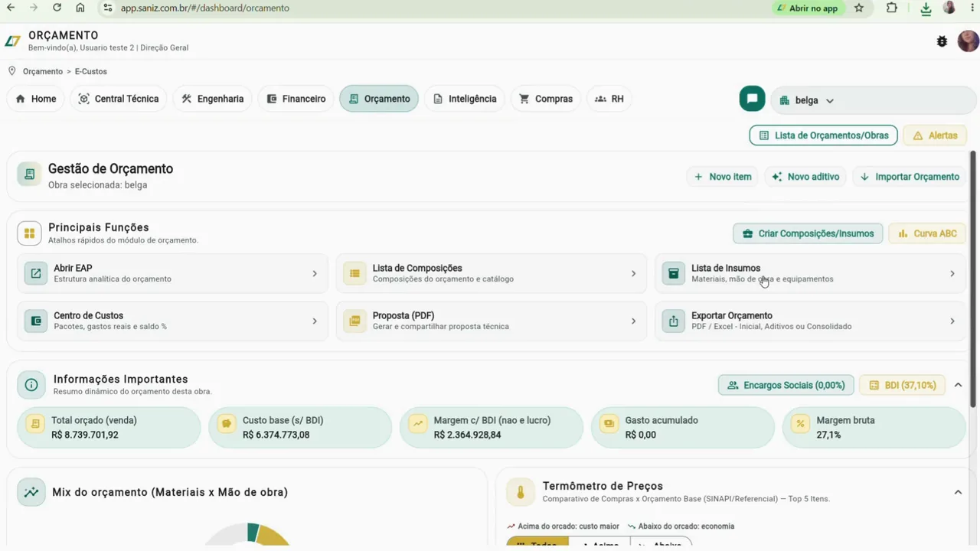Viewport: 980px width, 551px height.
Task: Click the Encargos Sociais (0,00%) button
Action: click(x=786, y=385)
